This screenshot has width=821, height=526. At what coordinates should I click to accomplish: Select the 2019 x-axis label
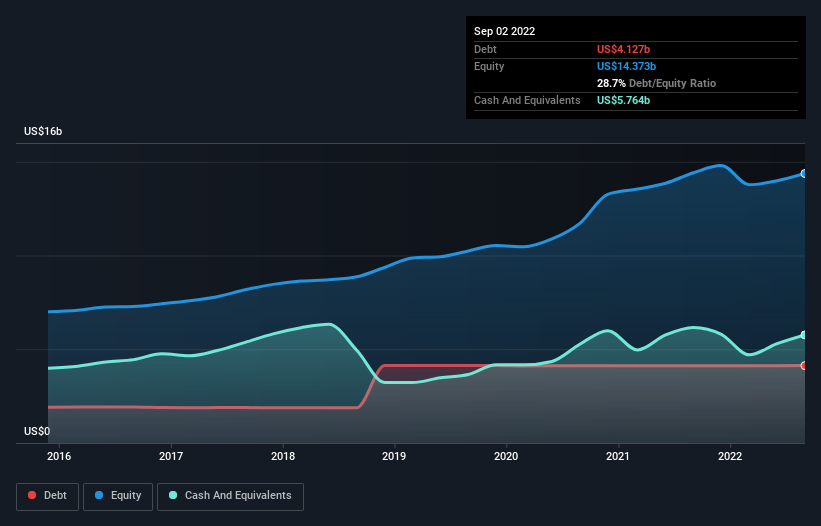tap(394, 456)
